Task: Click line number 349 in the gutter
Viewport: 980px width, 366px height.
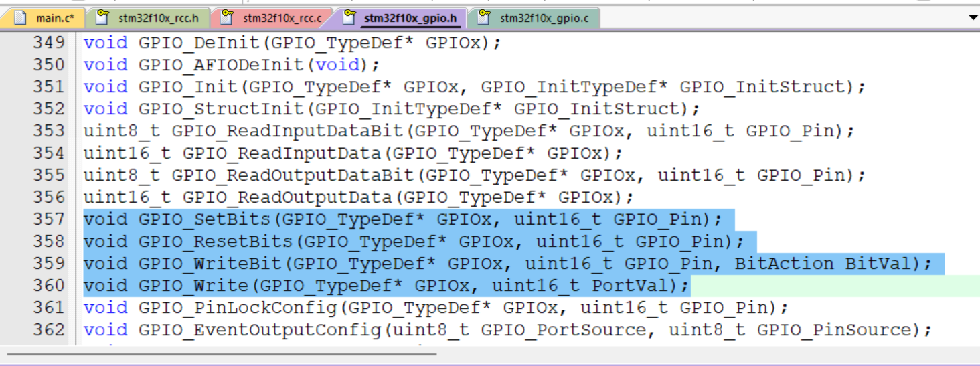Action: click(x=49, y=42)
